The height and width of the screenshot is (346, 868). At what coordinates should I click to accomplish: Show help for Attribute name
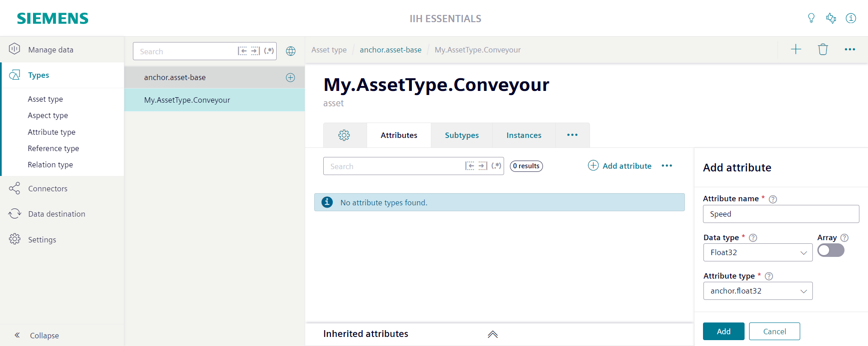point(773,199)
